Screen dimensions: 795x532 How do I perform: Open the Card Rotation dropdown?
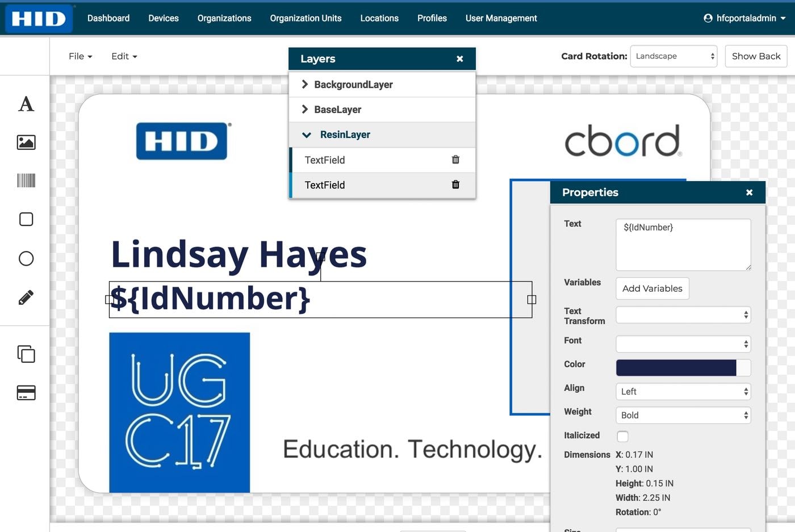[x=673, y=56]
